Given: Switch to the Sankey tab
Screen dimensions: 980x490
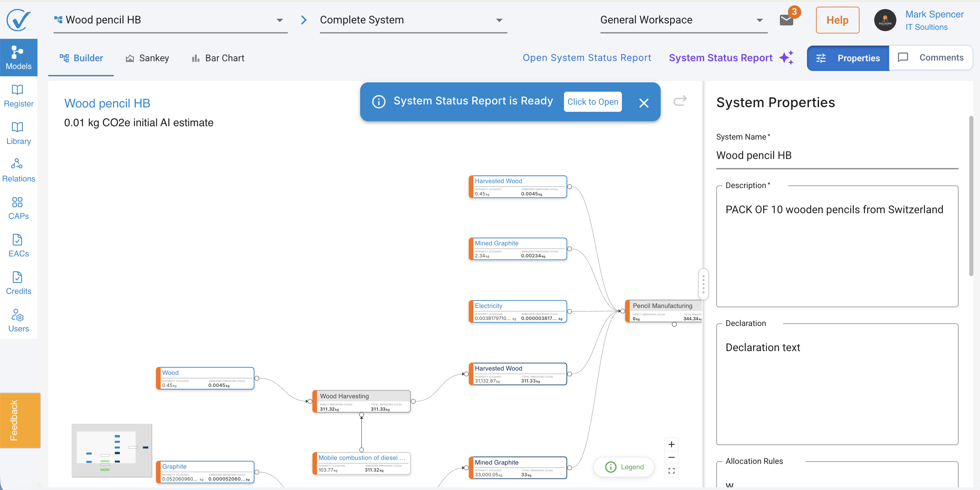Looking at the screenshot, I should click(147, 58).
